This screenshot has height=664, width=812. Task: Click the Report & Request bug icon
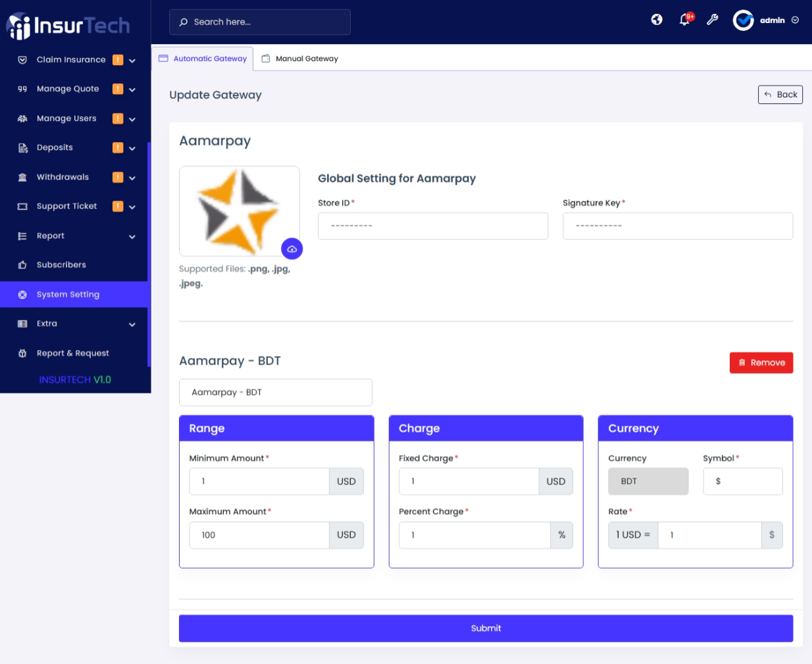pyautogui.click(x=22, y=353)
